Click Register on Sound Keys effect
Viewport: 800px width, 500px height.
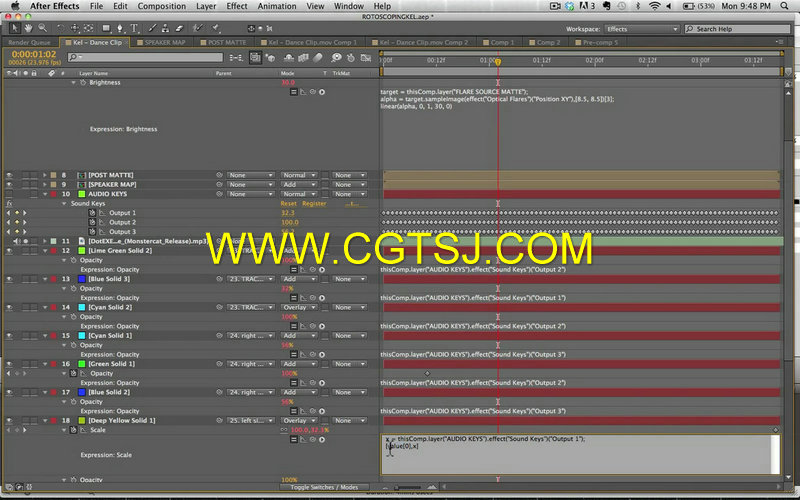point(314,204)
